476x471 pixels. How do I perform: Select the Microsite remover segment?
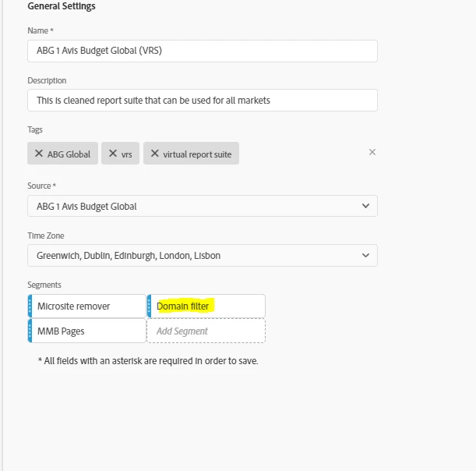point(86,306)
